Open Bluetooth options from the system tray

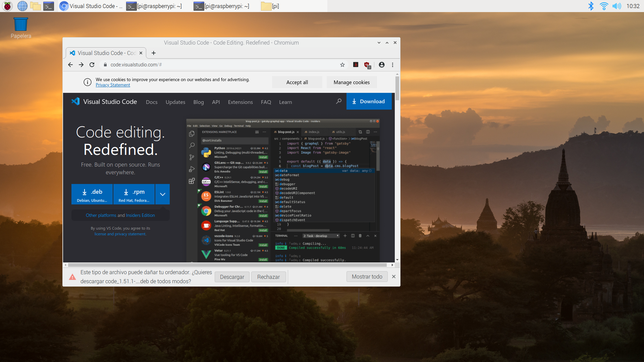(591, 6)
